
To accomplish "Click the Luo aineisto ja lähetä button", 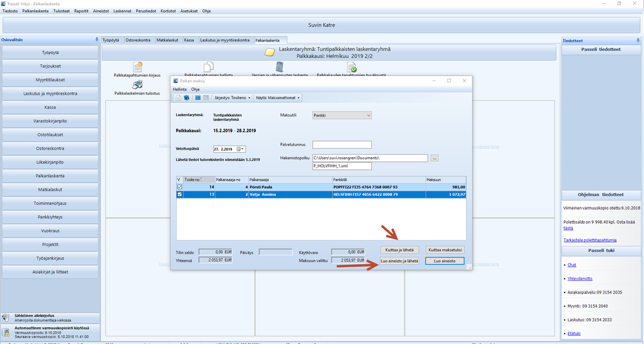I will coord(399,261).
